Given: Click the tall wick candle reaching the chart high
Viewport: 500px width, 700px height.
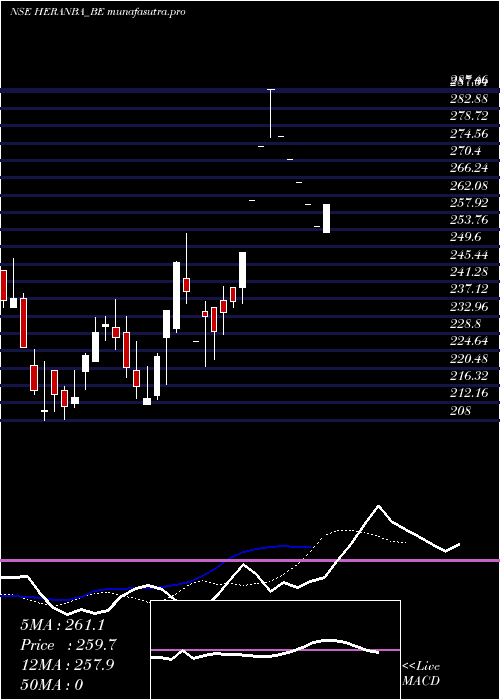Looking at the screenshot, I should (x=271, y=113).
